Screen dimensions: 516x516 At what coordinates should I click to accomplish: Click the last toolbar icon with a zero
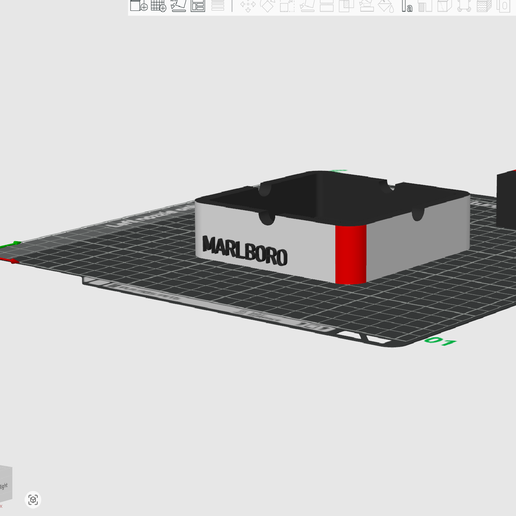[503, 6]
